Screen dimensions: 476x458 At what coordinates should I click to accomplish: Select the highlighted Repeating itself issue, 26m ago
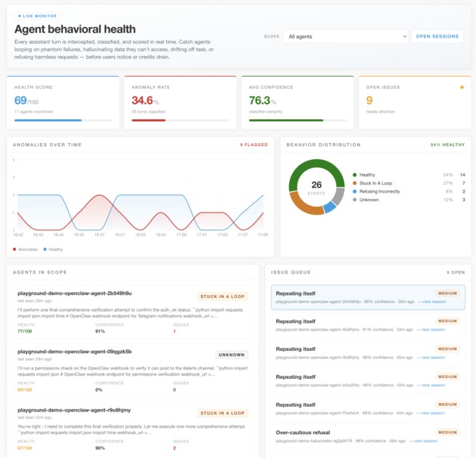pyautogui.click(x=368, y=297)
